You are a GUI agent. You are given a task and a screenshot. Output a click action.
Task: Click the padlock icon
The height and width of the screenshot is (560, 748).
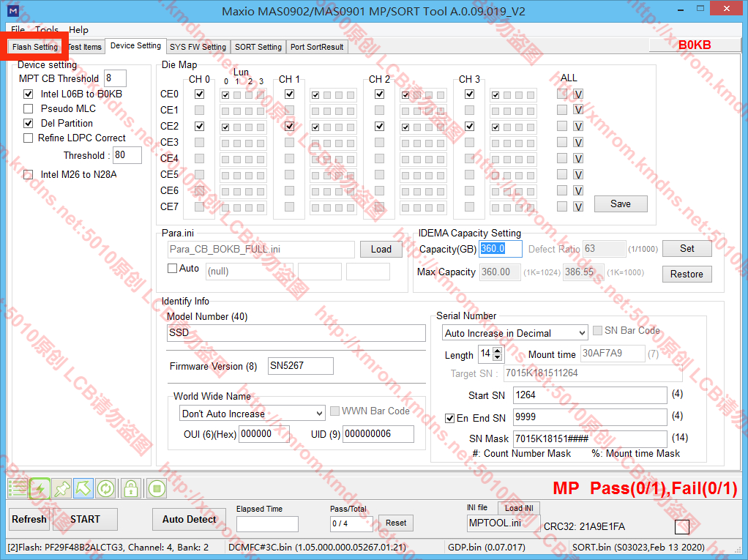click(130, 488)
